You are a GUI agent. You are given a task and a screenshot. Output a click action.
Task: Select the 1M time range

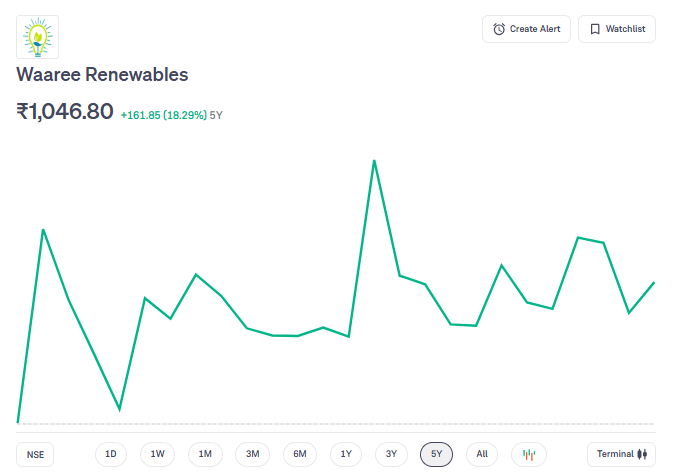(205, 454)
